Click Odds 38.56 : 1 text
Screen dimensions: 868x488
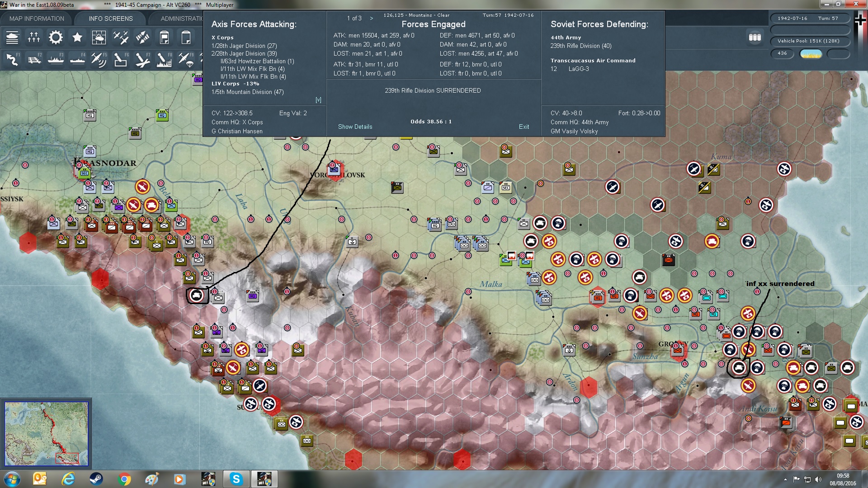point(431,122)
